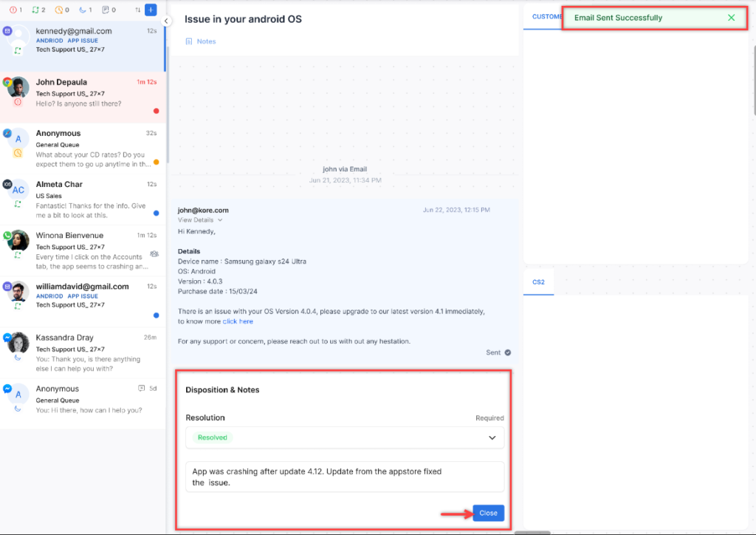Open the notes icon in the top toolbar
Image resolution: width=756 pixels, height=535 pixels.
[x=106, y=10]
